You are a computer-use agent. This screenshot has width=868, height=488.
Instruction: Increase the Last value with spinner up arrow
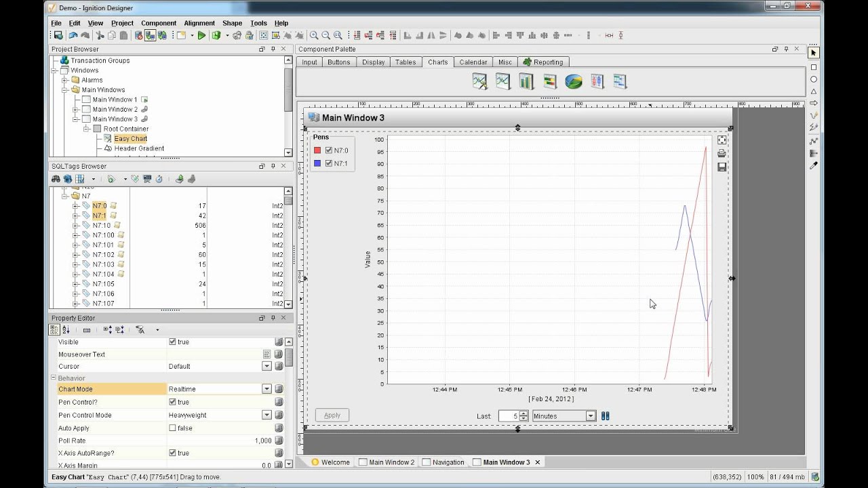[524, 413]
